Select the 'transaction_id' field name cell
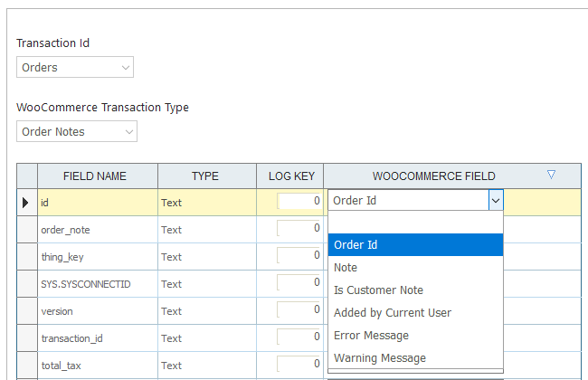The image size is (588, 380). tap(98, 338)
